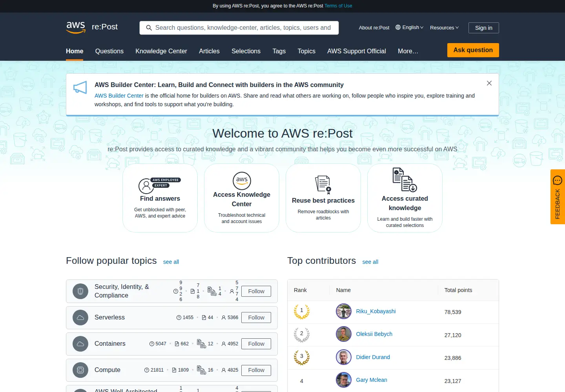Open the Topics tab

click(306, 51)
